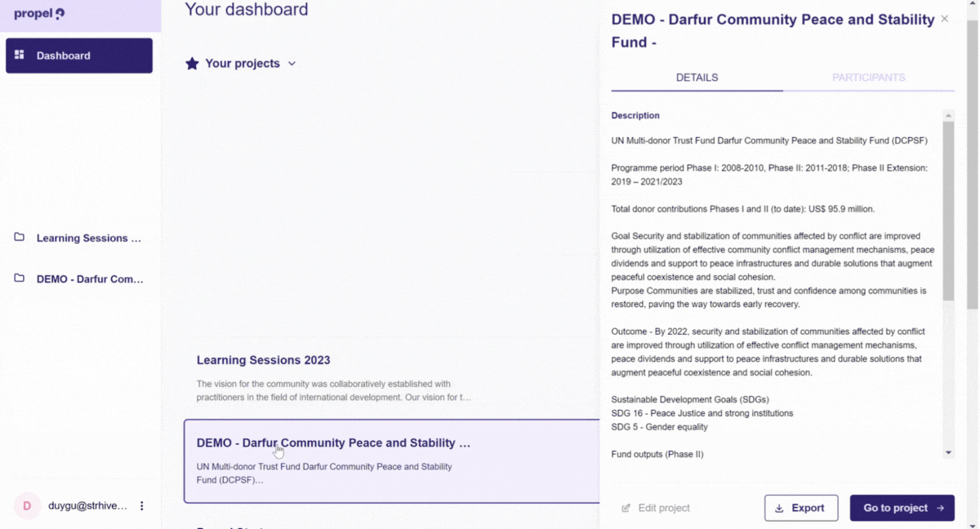Screen dimensions: 980x529
Task: Click the propel logo in header
Action: pos(39,13)
